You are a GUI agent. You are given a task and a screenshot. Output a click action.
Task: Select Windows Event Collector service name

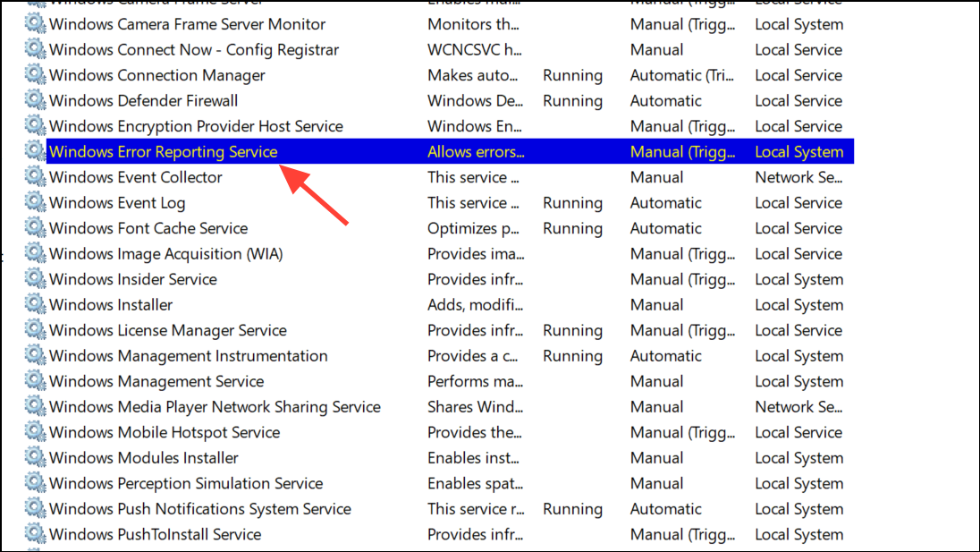135,178
